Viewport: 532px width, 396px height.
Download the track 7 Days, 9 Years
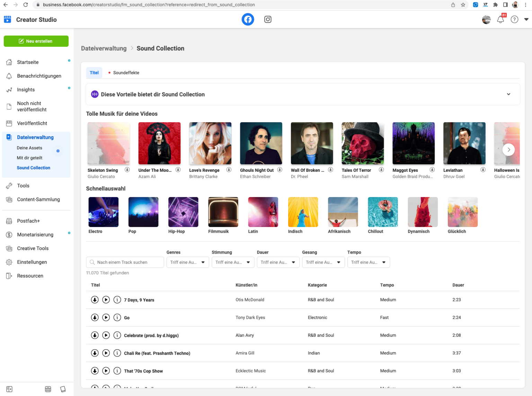(95, 300)
